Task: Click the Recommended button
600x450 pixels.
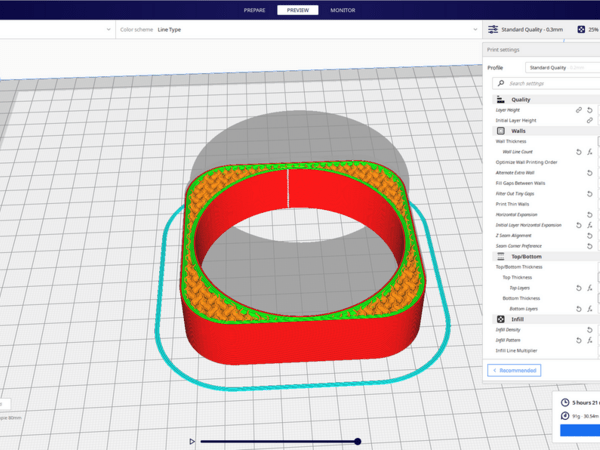Action: pyautogui.click(x=515, y=370)
